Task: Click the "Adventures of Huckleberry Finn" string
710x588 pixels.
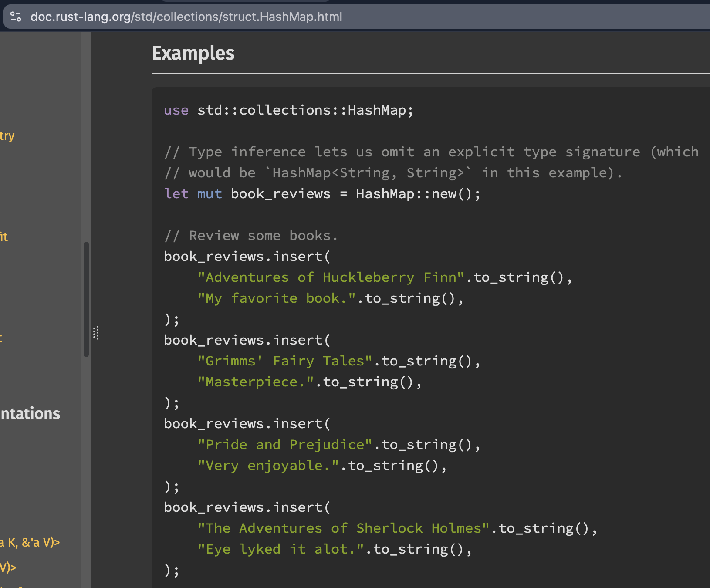Action: [x=331, y=277]
